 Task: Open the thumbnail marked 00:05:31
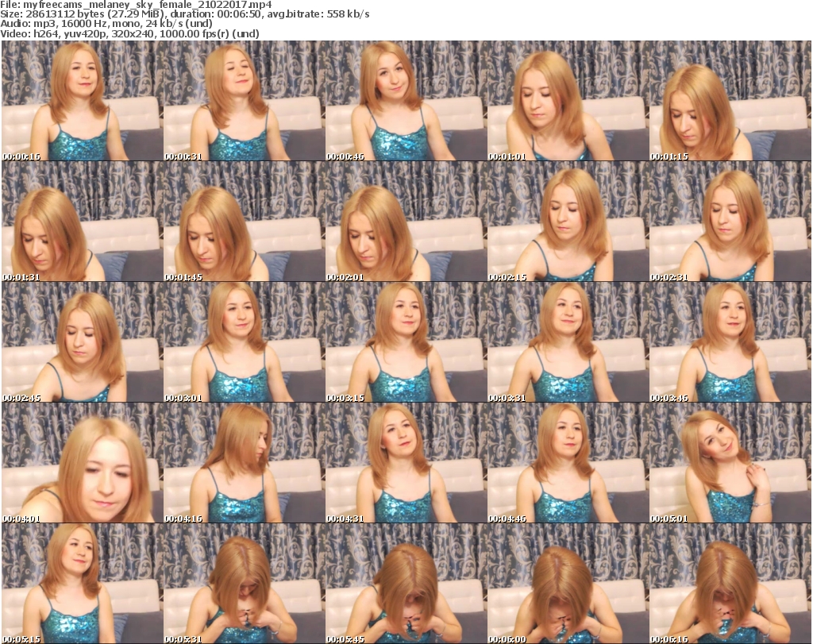[x=245, y=584]
